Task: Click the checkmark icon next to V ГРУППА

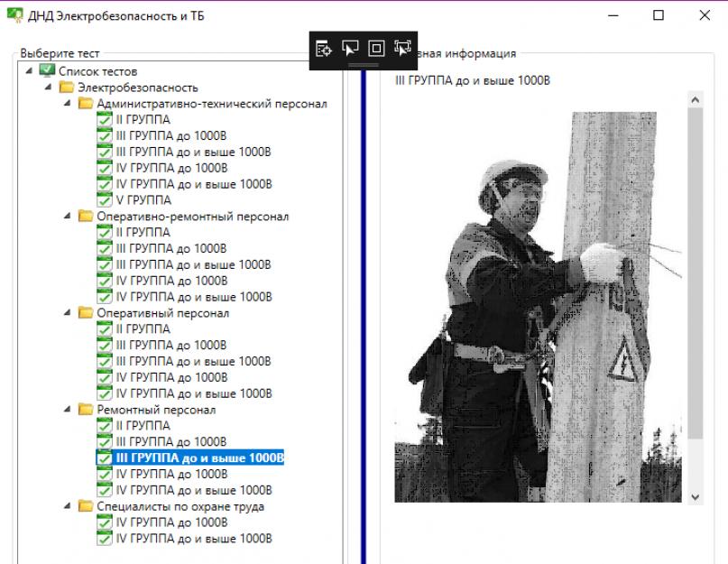Action: pyautogui.click(x=105, y=200)
